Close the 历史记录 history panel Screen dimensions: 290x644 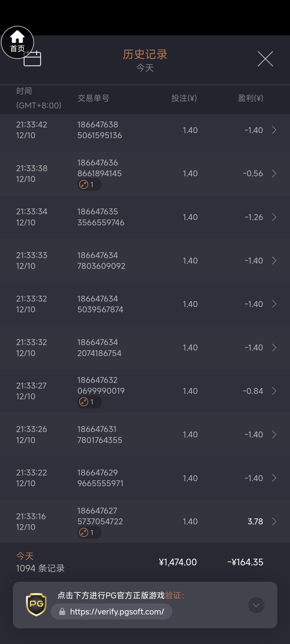tap(265, 59)
